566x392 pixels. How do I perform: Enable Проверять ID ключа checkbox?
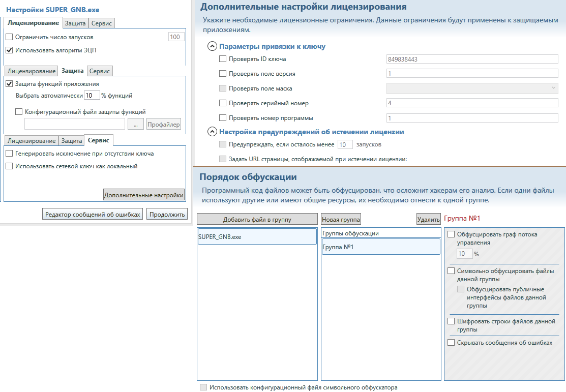[223, 59]
